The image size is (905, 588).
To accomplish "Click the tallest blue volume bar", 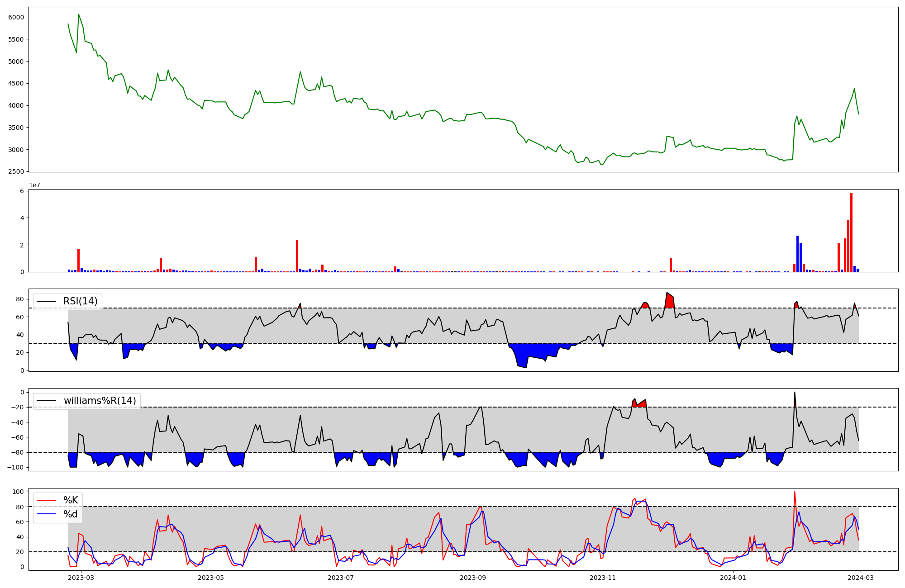I will pyautogui.click(x=797, y=253).
